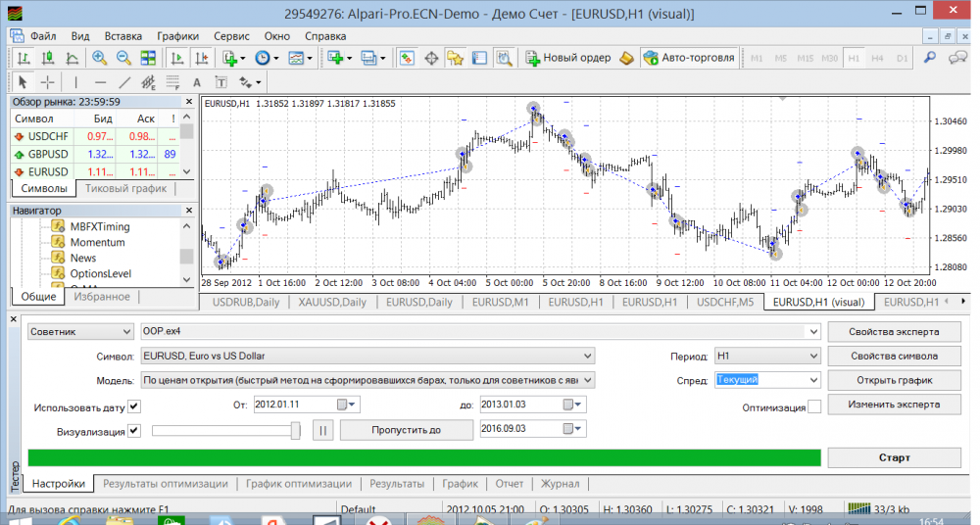
Task: Toggle the Визуализация checkbox
Action: (x=134, y=431)
